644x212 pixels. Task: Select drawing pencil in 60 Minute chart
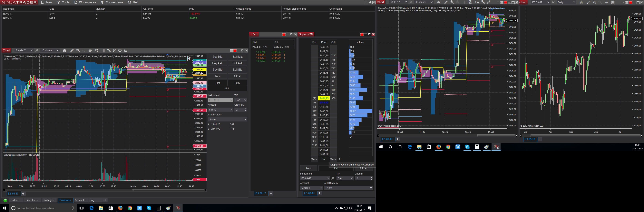click(x=446, y=2)
